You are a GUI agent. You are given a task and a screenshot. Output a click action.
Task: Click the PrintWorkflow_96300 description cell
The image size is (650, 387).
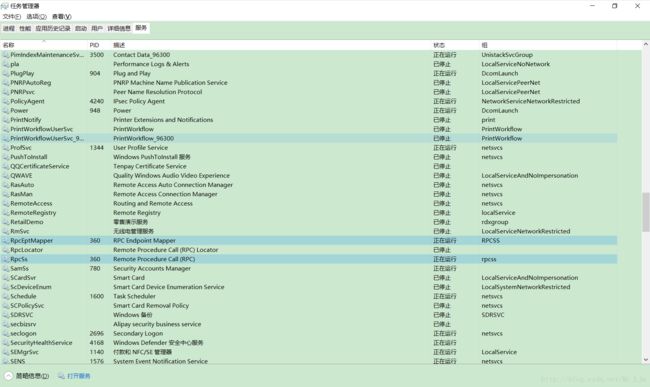(x=143, y=138)
